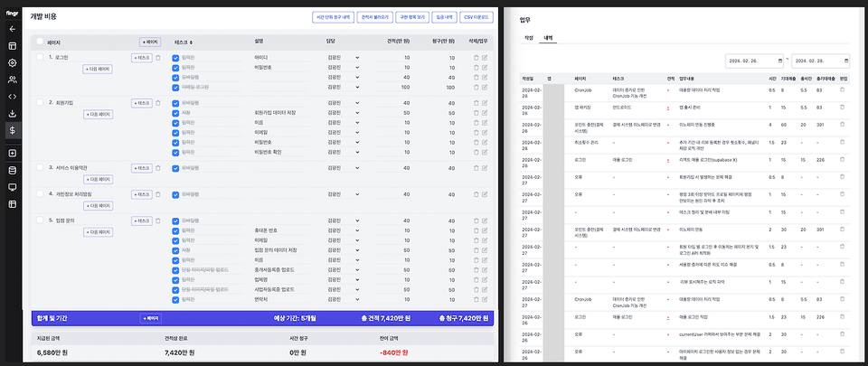Delete the 입점 문의 page with its trash icon
Viewport: 868px width, 366px height.
point(157,221)
